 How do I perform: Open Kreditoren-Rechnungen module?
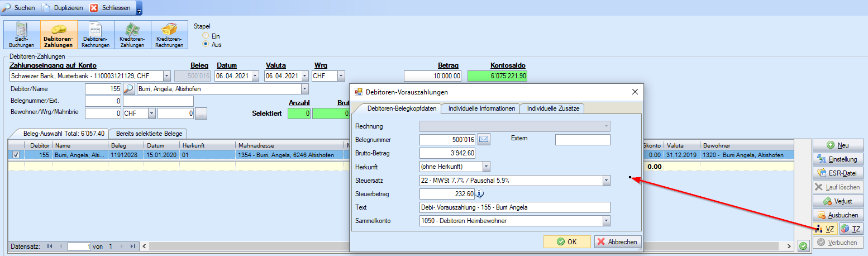click(x=169, y=35)
